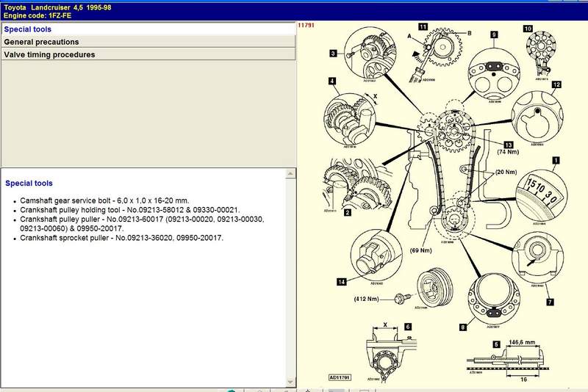Image resolution: width=588 pixels, height=392 pixels.
Task: Click callout number 8 in the diagram
Action: pyautogui.click(x=463, y=327)
